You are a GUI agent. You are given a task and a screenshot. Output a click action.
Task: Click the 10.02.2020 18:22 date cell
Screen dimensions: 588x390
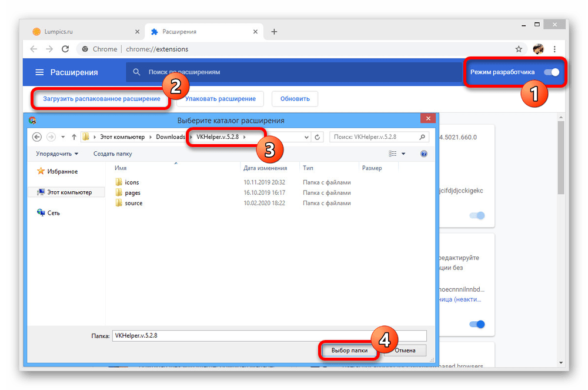(x=265, y=204)
